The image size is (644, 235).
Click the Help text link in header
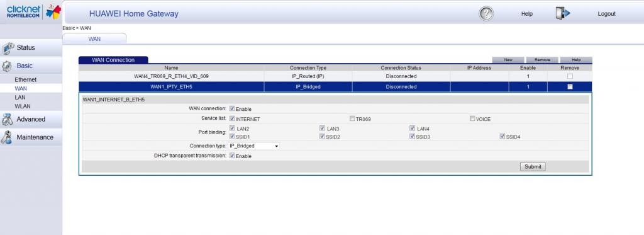click(527, 14)
